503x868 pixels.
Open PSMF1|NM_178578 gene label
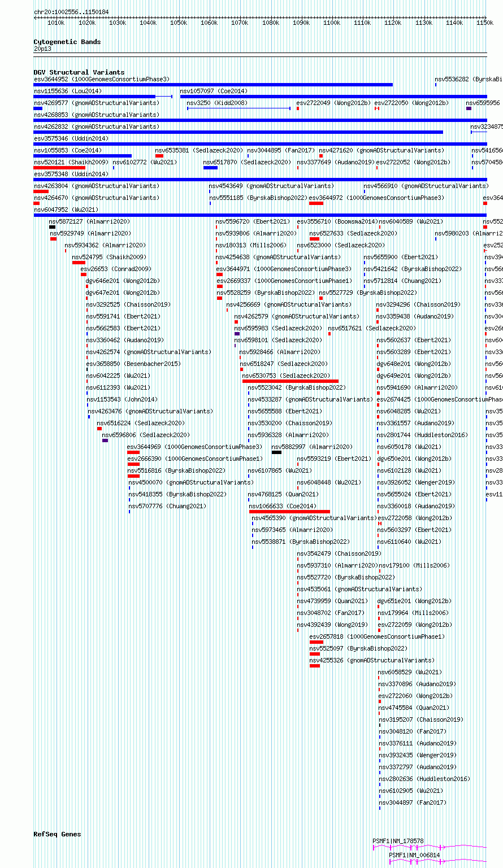point(398,841)
